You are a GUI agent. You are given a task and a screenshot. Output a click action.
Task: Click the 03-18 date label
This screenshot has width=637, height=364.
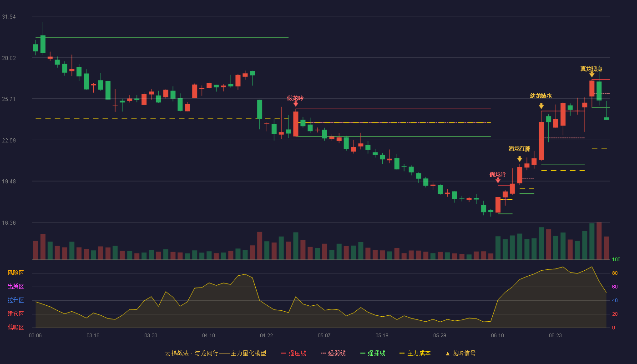click(x=93, y=335)
